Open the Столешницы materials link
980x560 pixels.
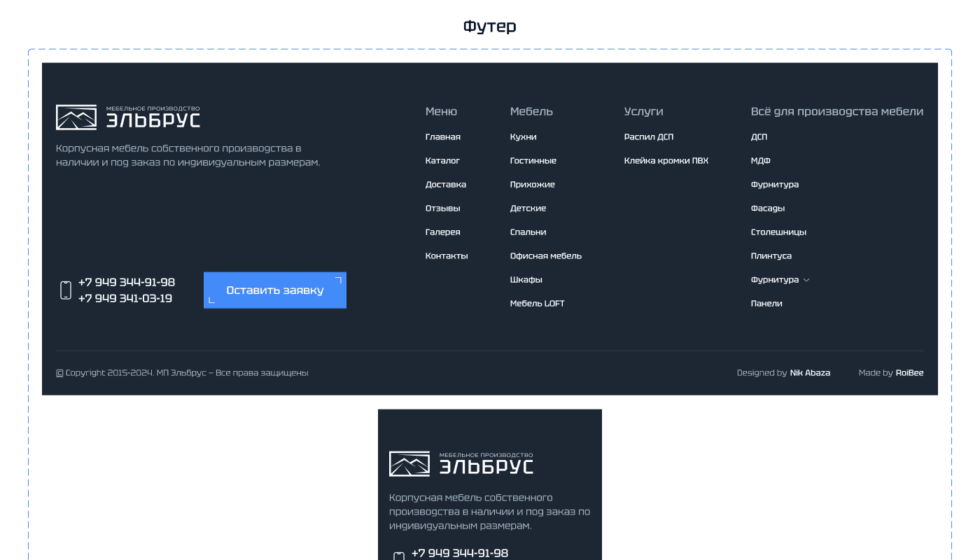(x=779, y=232)
